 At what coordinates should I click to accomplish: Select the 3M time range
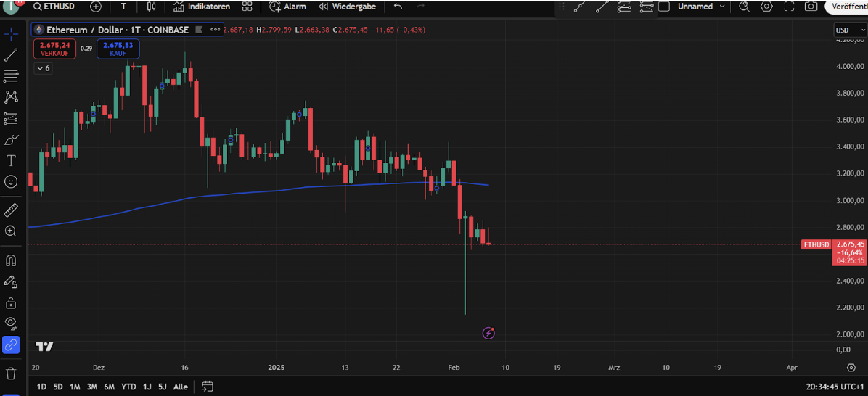coord(92,387)
